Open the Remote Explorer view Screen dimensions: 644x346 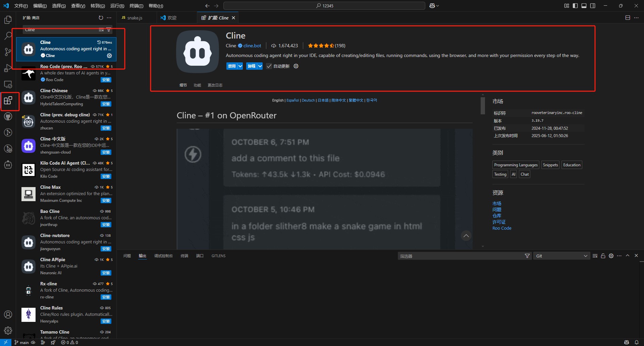8,84
